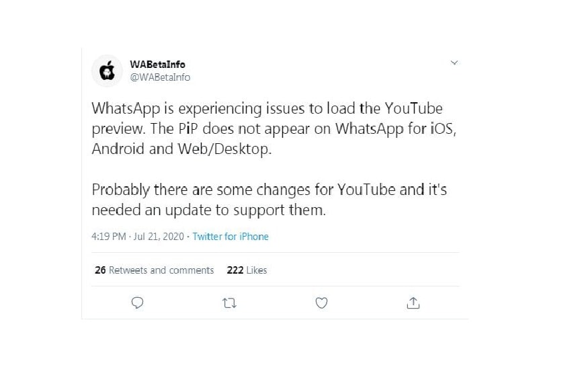Open the share tweet icon
Image resolution: width=588 pixels, height=392 pixels.
click(413, 303)
